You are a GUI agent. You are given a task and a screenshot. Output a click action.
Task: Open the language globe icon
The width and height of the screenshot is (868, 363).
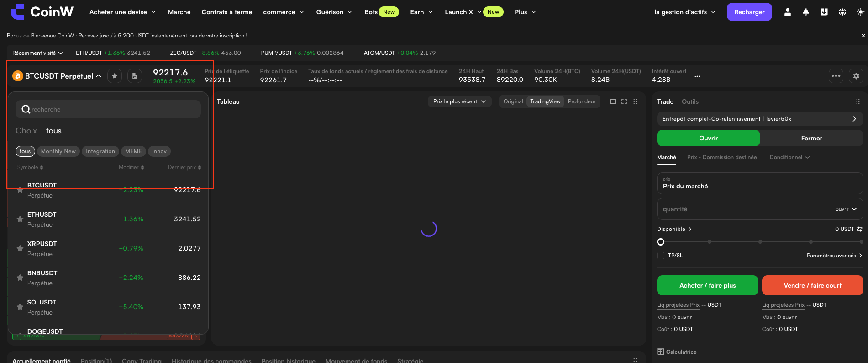click(842, 12)
